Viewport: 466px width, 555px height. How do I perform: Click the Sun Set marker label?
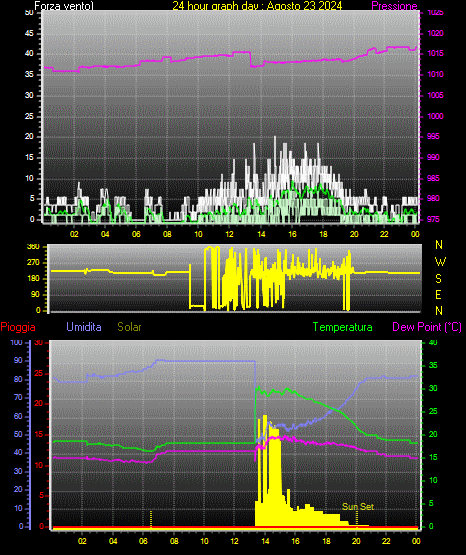[358, 507]
